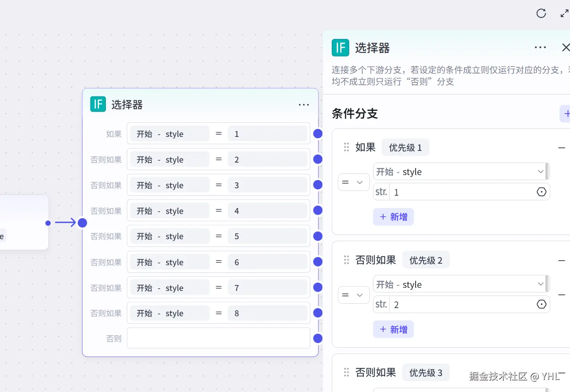Click the 优先级 1 priority tag
Screen dimensions: 570x392
[x=405, y=147]
